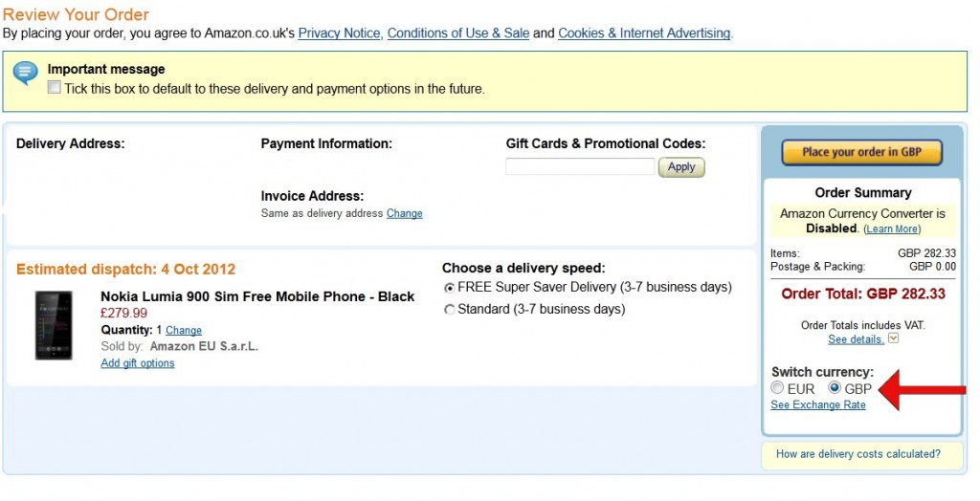The width and height of the screenshot is (980, 501).
Task: Click the gift card code input field
Action: 580,167
